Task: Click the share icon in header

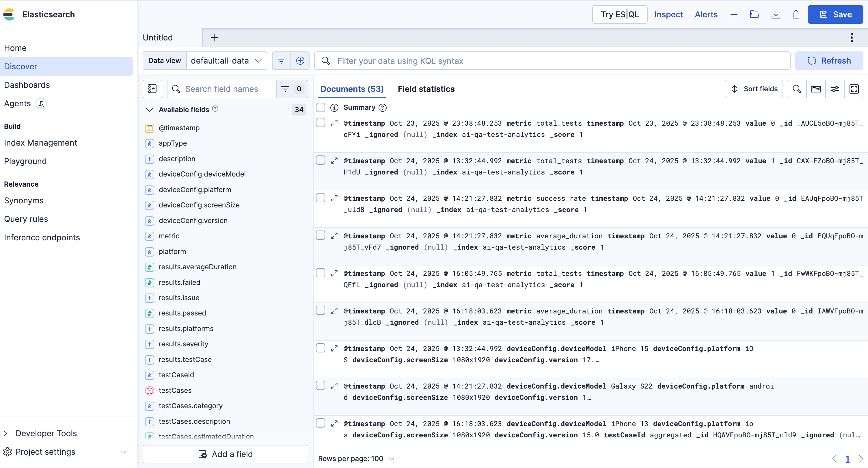Action: point(796,14)
